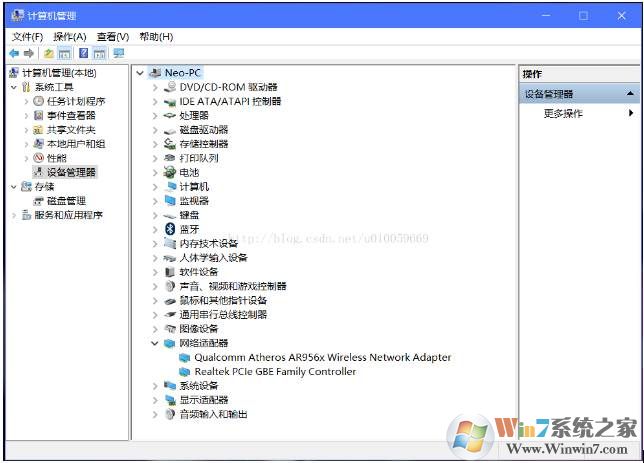This screenshot has width=644, height=463.
Task: Select 计算机管理(本地) root node
Action: pyautogui.click(x=59, y=73)
